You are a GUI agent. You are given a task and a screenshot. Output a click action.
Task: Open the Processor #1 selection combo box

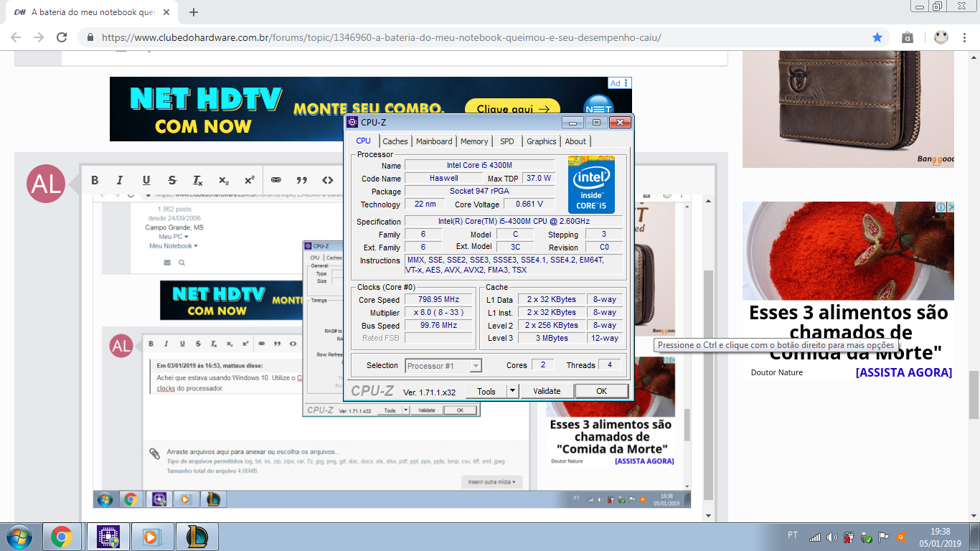(x=443, y=366)
